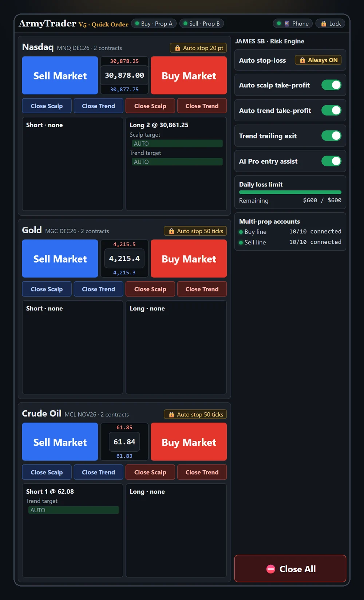
Task: Click the red Close Trend button under Crude Oil
Action: point(202,472)
